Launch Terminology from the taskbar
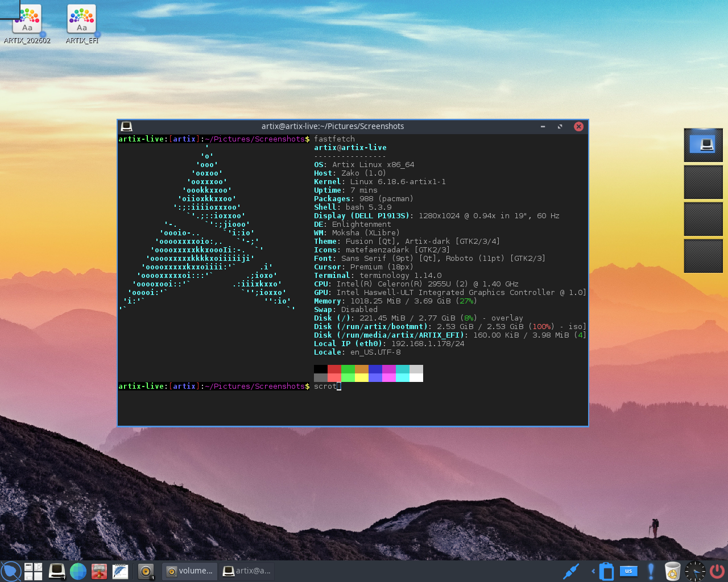 tap(56, 571)
